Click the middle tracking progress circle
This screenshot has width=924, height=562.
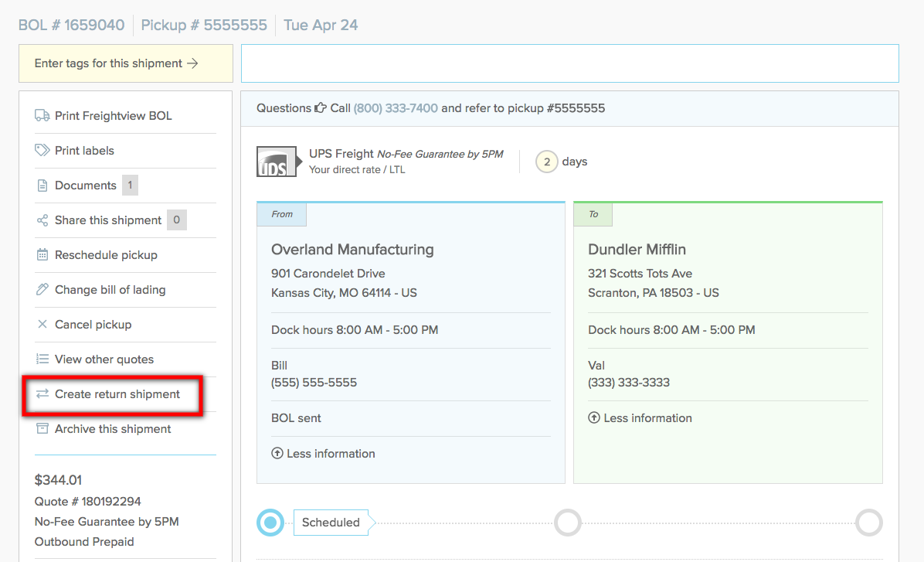coord(568,523)
